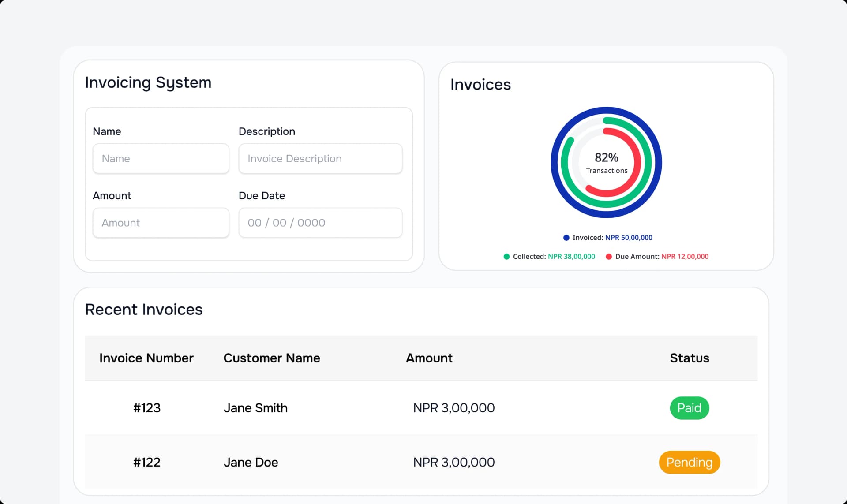
Task: Click the Status column header
Action: click(x=689, y=358)
